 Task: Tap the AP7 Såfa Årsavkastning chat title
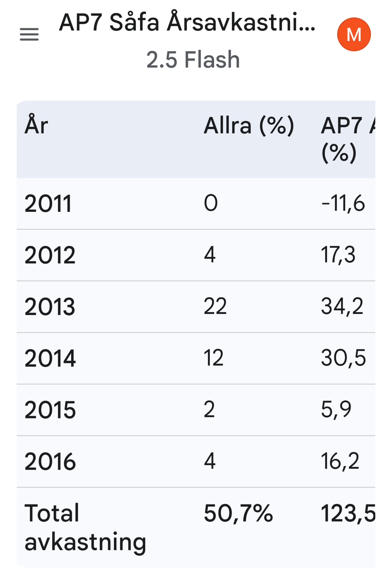coord(187,23)
